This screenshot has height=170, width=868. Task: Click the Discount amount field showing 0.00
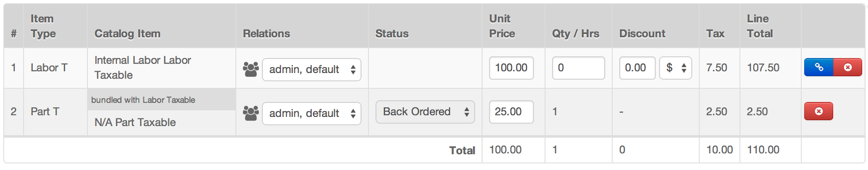tap(637, 68)
